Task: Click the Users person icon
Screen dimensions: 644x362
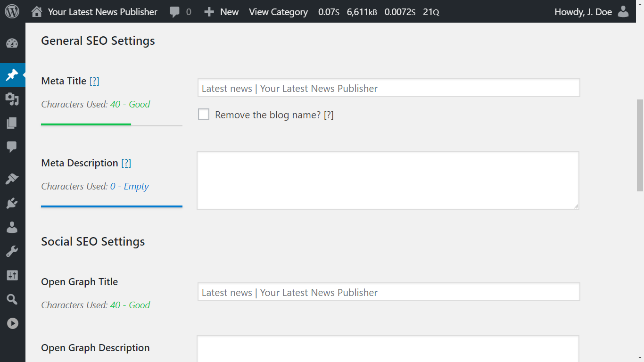Action: tap(13, 227)
